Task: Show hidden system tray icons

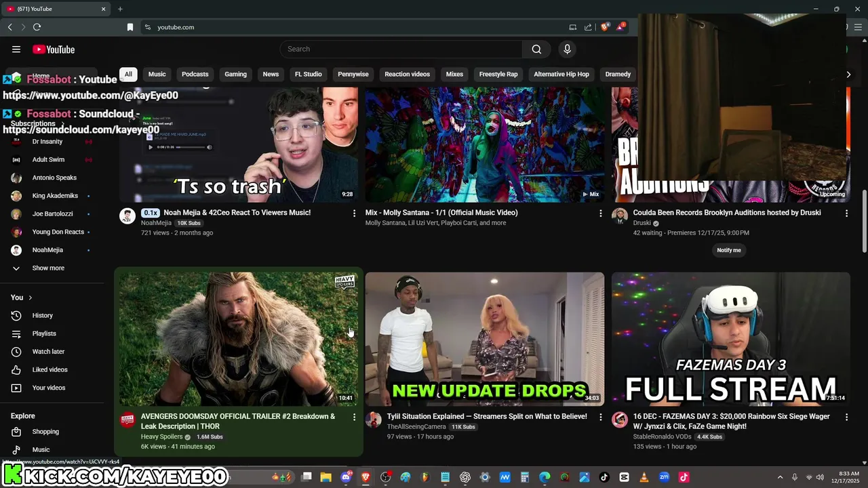Action: pos(780,477)
